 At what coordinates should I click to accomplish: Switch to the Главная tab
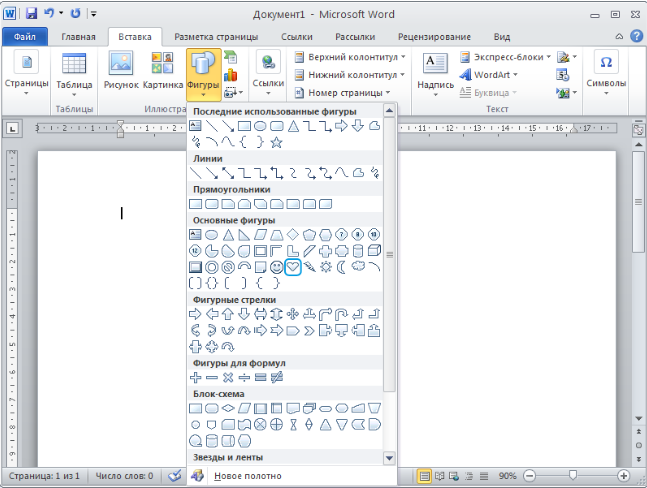[x=78, y=37]
